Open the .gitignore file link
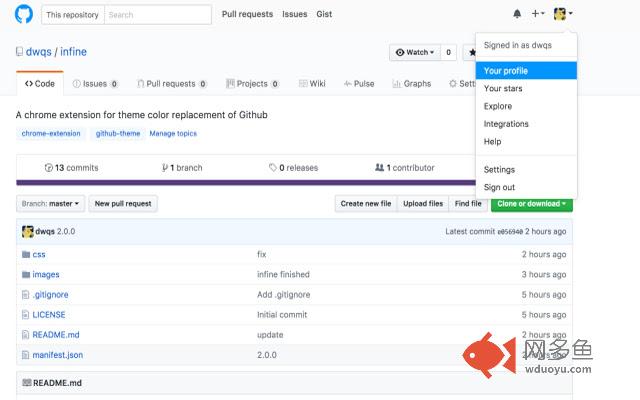Image resolution: width=640 pixels, height=400 pixels. coord(50,295)
